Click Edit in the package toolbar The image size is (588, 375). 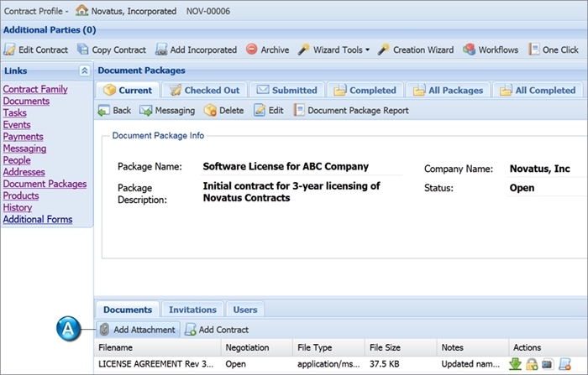tap(269, 111)
